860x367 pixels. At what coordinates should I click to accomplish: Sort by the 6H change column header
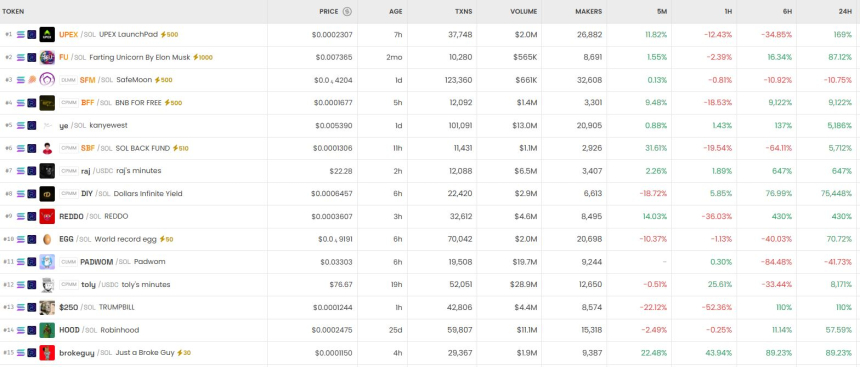coord(787,12)
